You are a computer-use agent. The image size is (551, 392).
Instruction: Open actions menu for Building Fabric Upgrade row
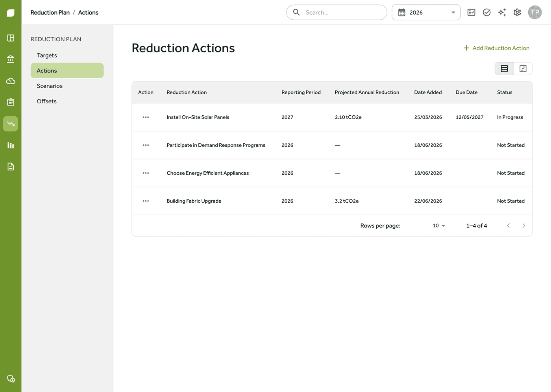pos(146,201)
